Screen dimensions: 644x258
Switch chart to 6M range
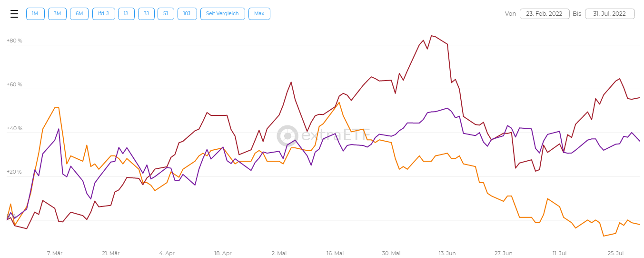tap(79, 14)
